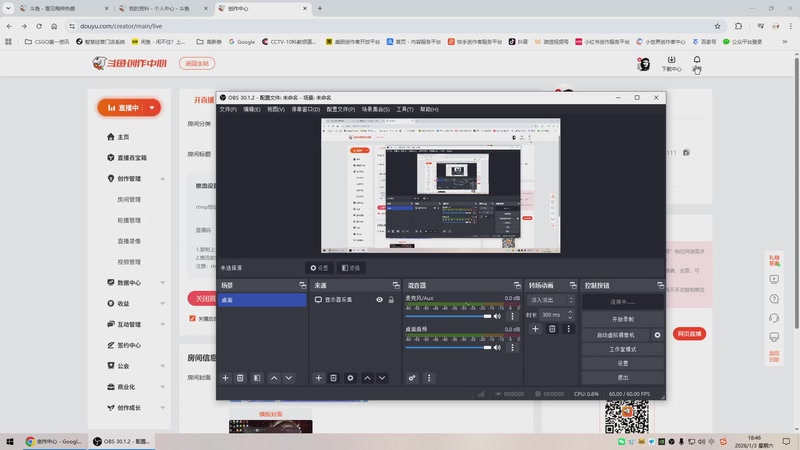
Task: Open advanced audio properties gear icon
Action: 412,378
